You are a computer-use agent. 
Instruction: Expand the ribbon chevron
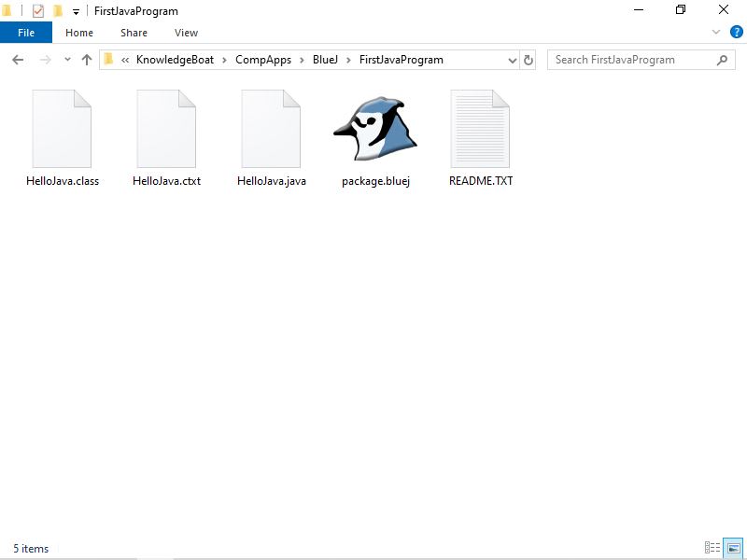(x=715, y=33)
